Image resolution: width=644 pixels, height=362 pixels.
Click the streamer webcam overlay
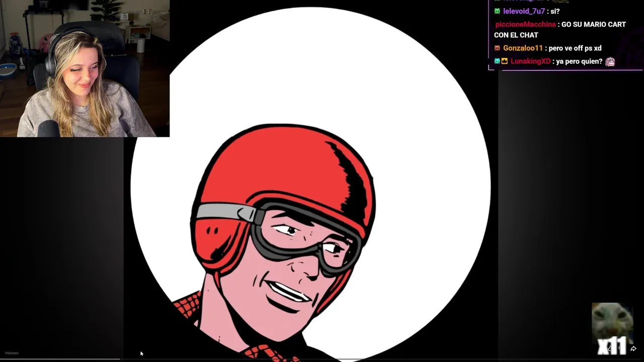tap(85, 68)
